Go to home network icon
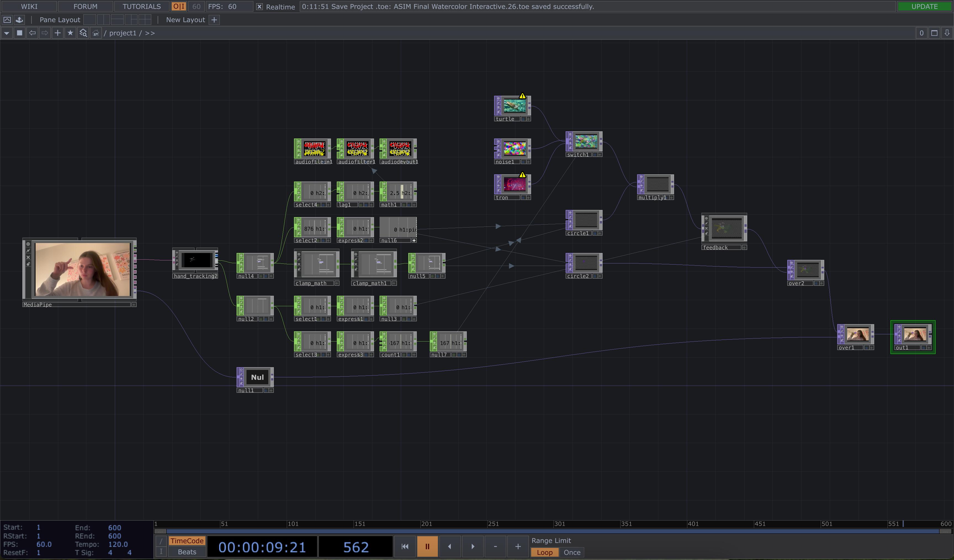The height and width of the screenshot is (560, 954). [x=96, y=33]
